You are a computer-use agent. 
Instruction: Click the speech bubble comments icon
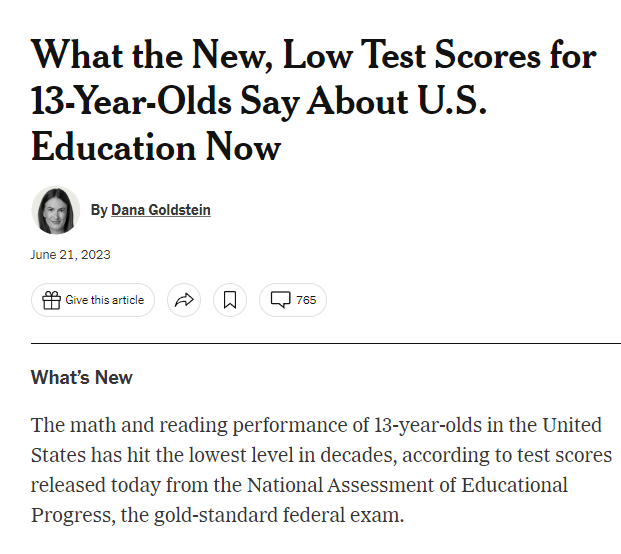coord(281,300)
